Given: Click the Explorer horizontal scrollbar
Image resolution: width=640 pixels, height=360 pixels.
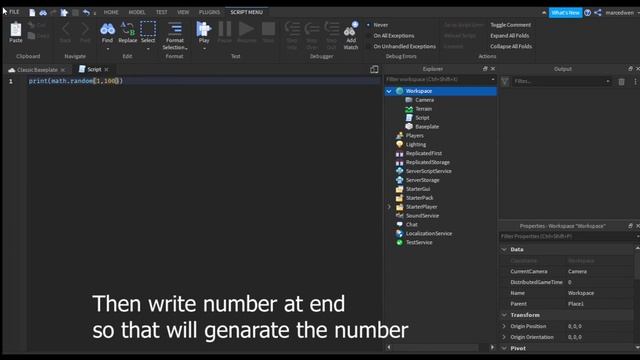Looking at the screenshot, I should coord(435,347).
